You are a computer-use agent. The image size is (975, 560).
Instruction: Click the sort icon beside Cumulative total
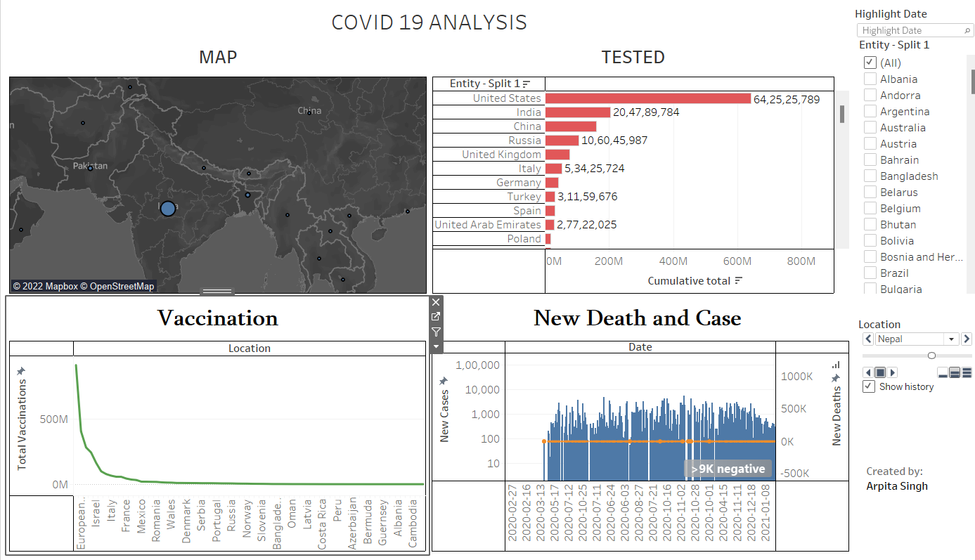(x=738, y=281)
